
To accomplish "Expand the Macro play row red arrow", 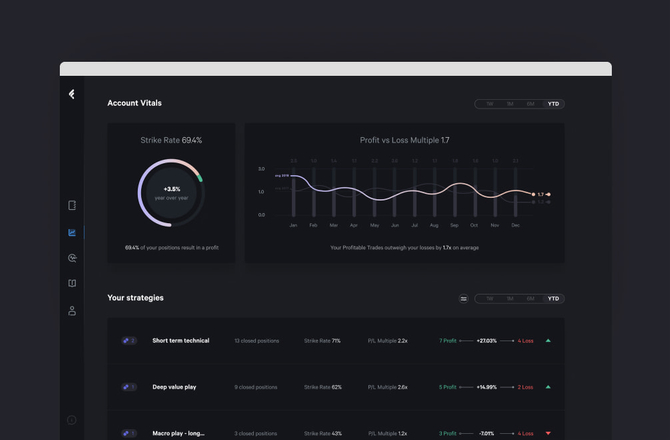I will pos(548,434).
